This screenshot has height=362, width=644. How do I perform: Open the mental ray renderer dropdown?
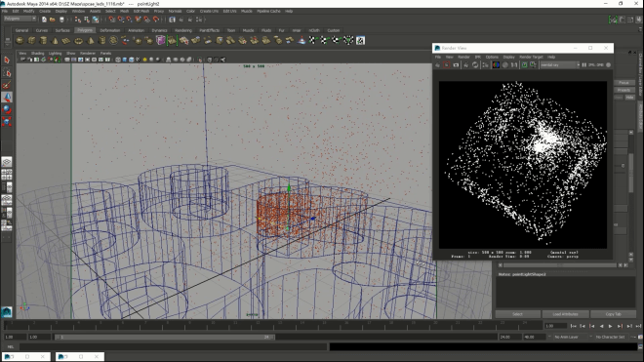[559, 65]
